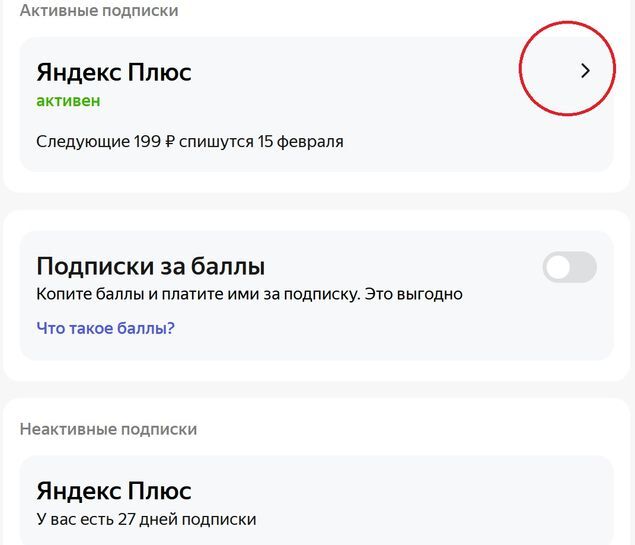635x545 pixels.
Task: Click the Подписки за баллы heading
Action: pos(150,266)
